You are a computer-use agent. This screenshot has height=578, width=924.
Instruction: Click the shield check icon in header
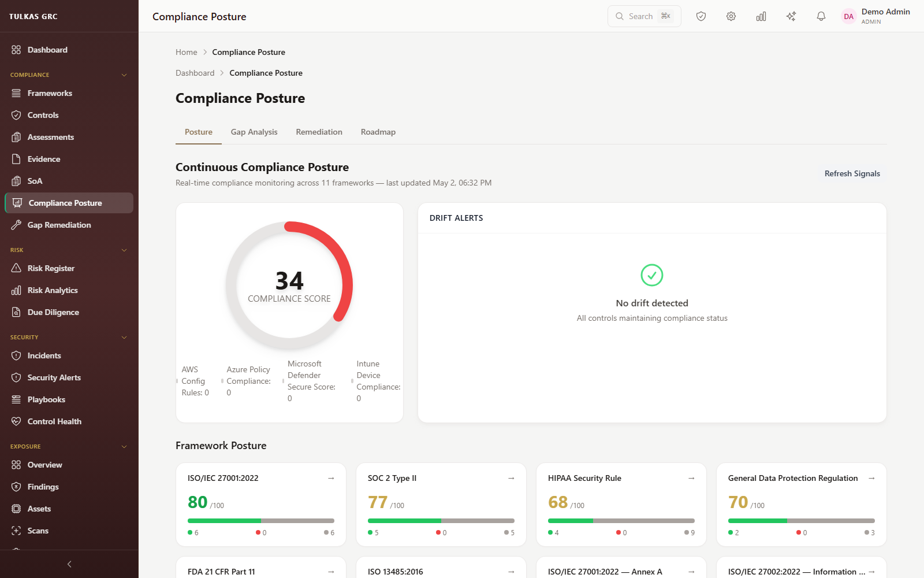[x=701, y=16]
